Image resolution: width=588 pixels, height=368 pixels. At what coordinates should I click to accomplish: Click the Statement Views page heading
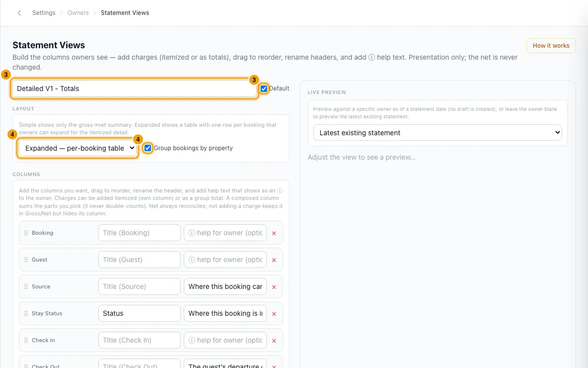[49, 45]
